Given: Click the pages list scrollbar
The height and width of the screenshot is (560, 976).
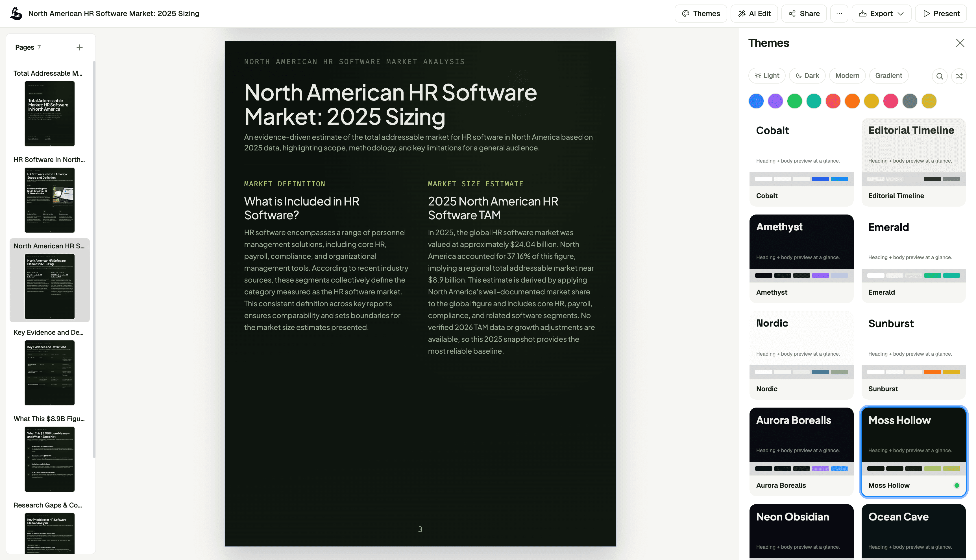Looking at the screenshot, I should (94, 260).
